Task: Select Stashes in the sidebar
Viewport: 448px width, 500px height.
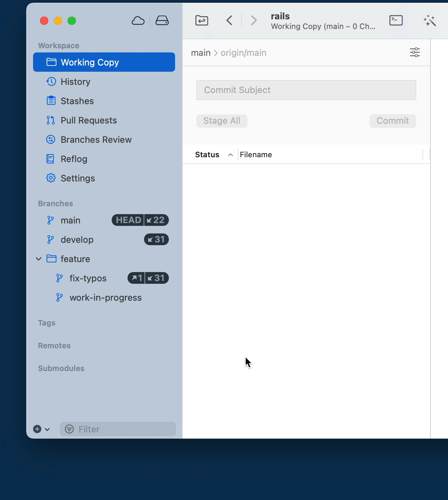Action: click(x=77, y=101)
